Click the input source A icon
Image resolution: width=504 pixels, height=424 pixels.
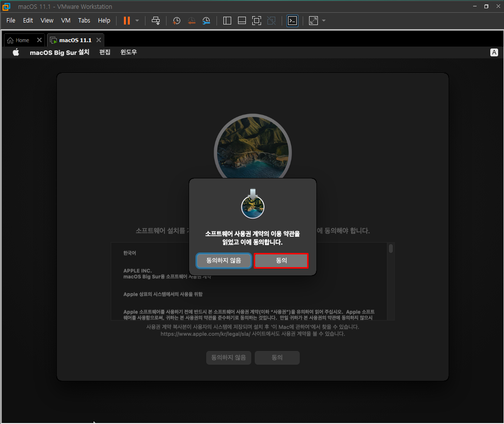point(494,52)
